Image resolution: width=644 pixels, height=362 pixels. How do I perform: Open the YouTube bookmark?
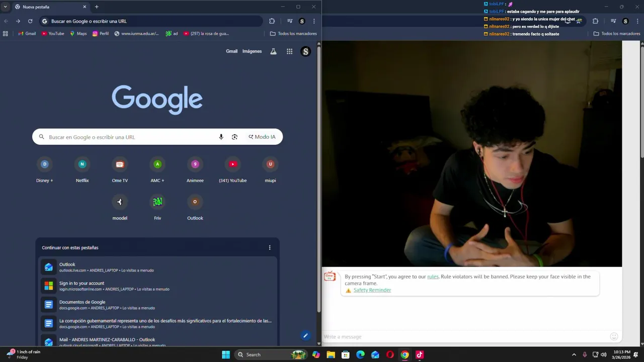53,34
